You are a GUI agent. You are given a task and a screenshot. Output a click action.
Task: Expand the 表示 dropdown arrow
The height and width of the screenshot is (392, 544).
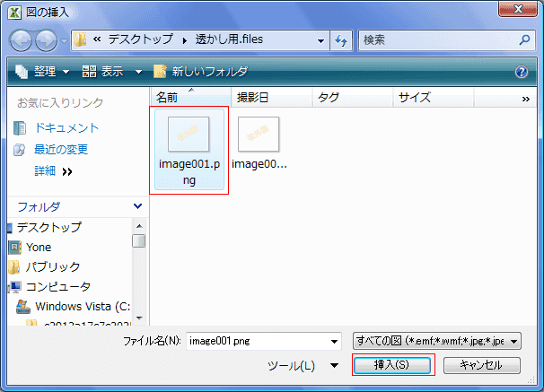[x=138, y=72]
